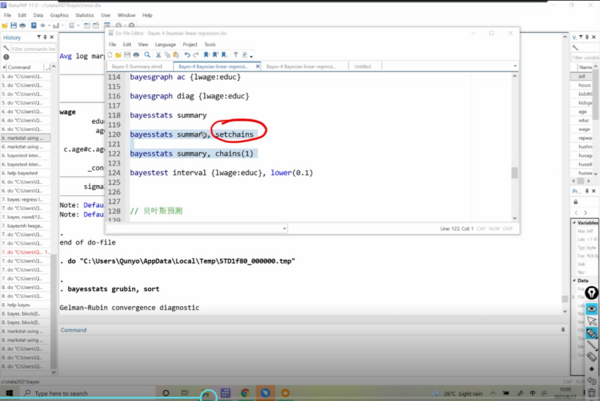Click the Name column header in Variables
The height and width of the screenshot is (401, 600).
tap(585, 67)
